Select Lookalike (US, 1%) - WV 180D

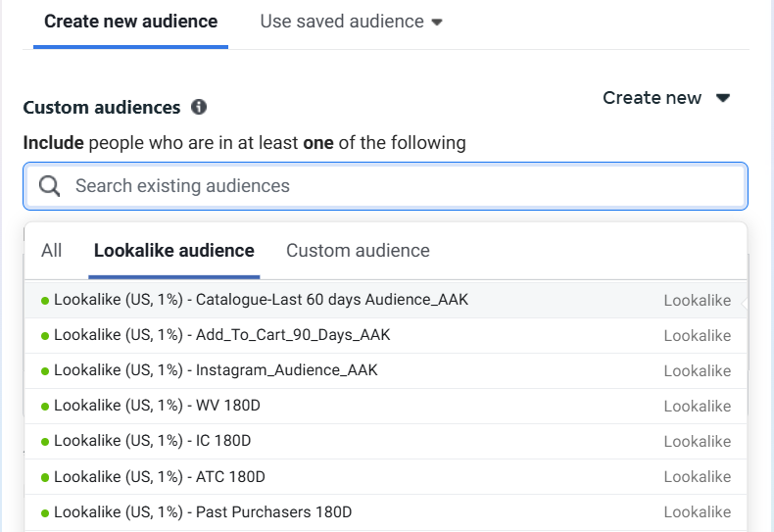(x=385, y=407)
